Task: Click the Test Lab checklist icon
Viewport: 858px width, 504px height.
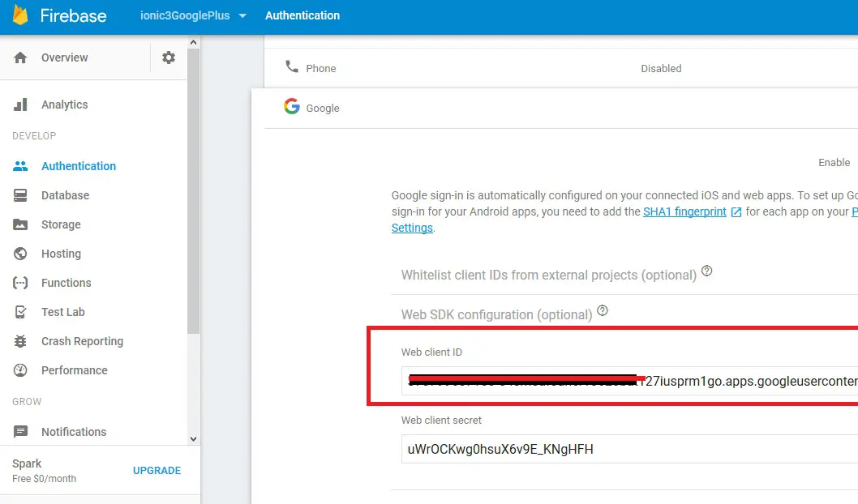Action: point(20,312)
